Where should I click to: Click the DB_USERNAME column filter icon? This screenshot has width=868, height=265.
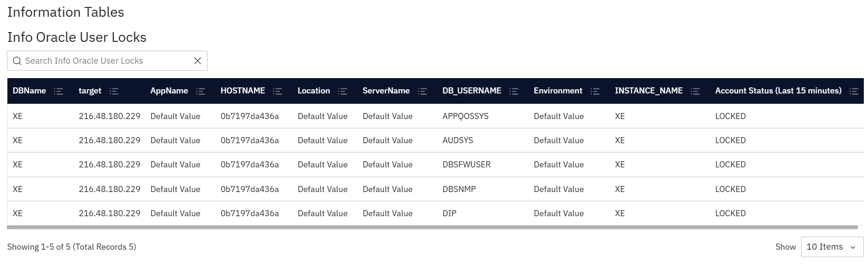click(514, 91)
